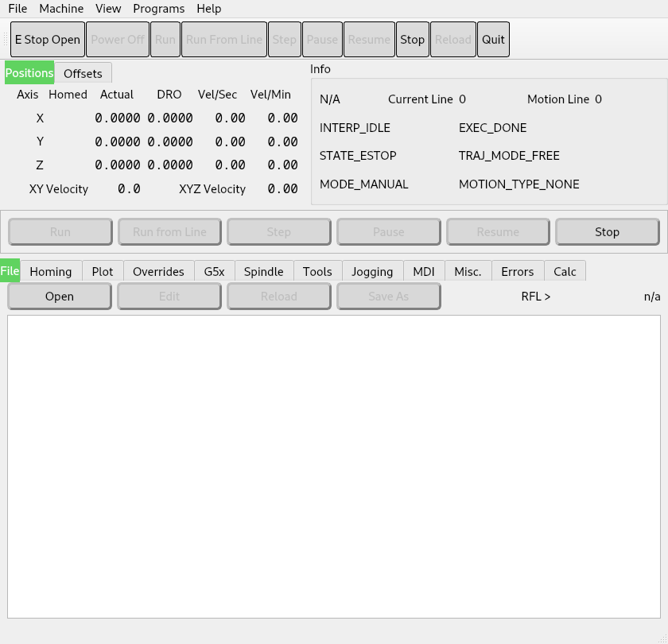The width and height of the screenshot is (668, 644).
Task: Click the large Resume button
Action: 498,232
